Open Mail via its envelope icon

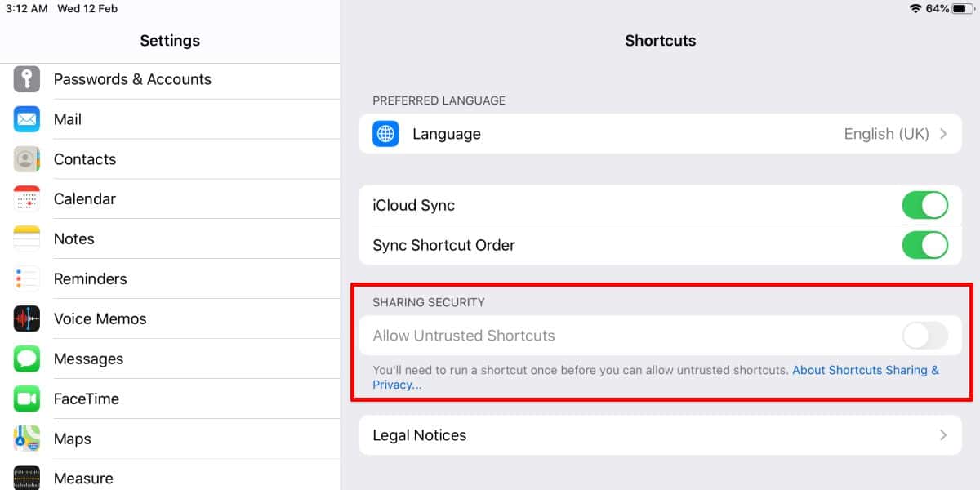point(27,119)
